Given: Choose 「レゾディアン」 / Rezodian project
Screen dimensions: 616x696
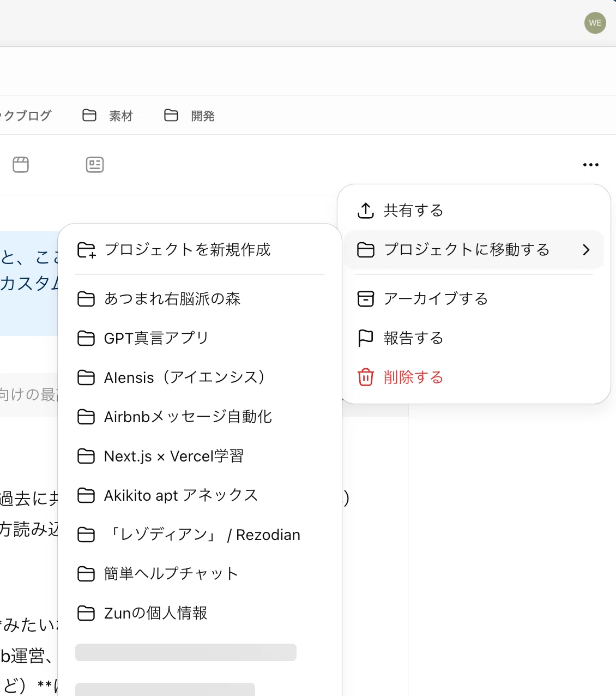Looking at the screenshot, I should click(x=200, y=535).
